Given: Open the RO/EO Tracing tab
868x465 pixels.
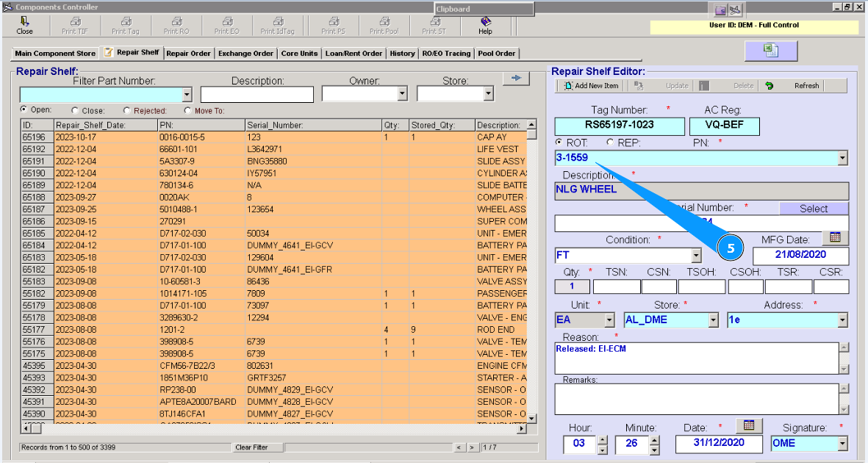Looking at the screenshot, I should pyautogui.click(x=446, y=54).
